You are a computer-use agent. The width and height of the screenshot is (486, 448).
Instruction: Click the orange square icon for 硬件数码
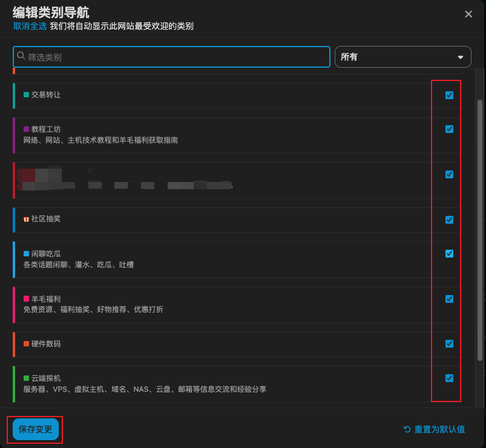coord(27,344)
